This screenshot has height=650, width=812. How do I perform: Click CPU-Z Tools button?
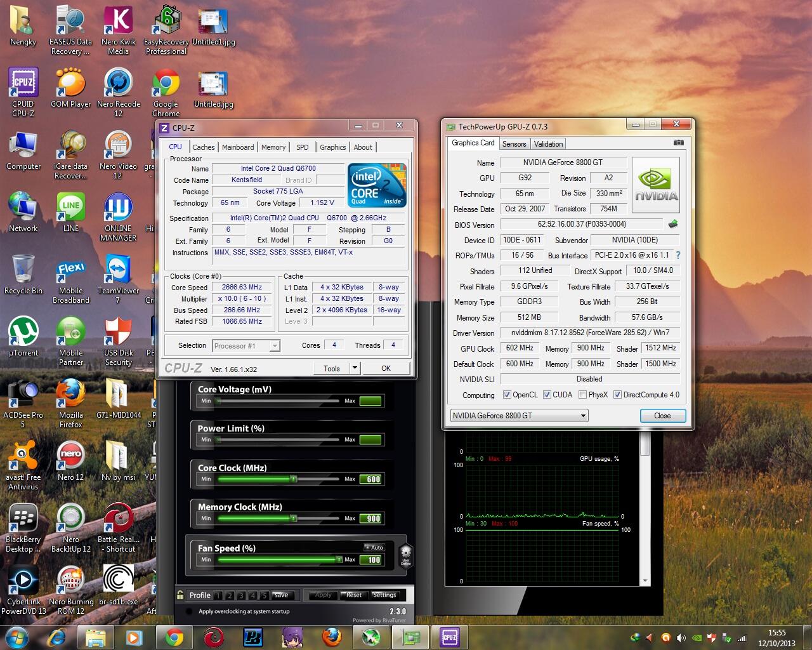pyautogui.click(x=332, y=368)
